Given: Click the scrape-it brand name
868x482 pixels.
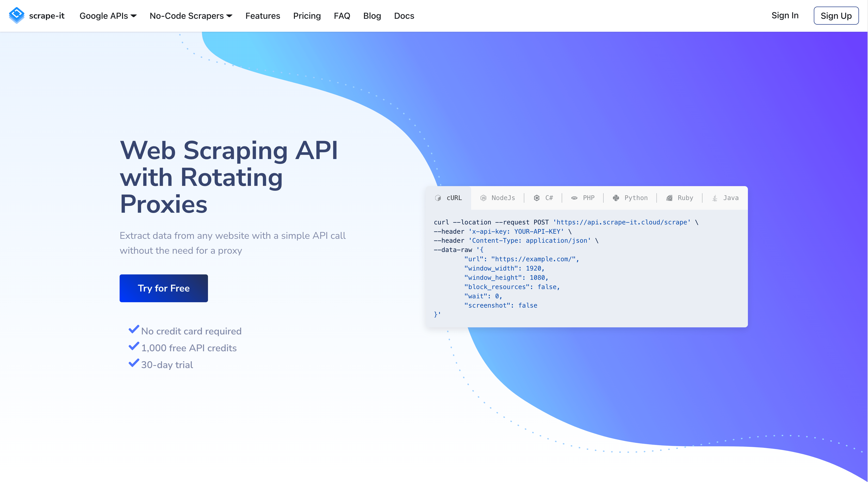Looking at the screenshot, I should 46,16.
